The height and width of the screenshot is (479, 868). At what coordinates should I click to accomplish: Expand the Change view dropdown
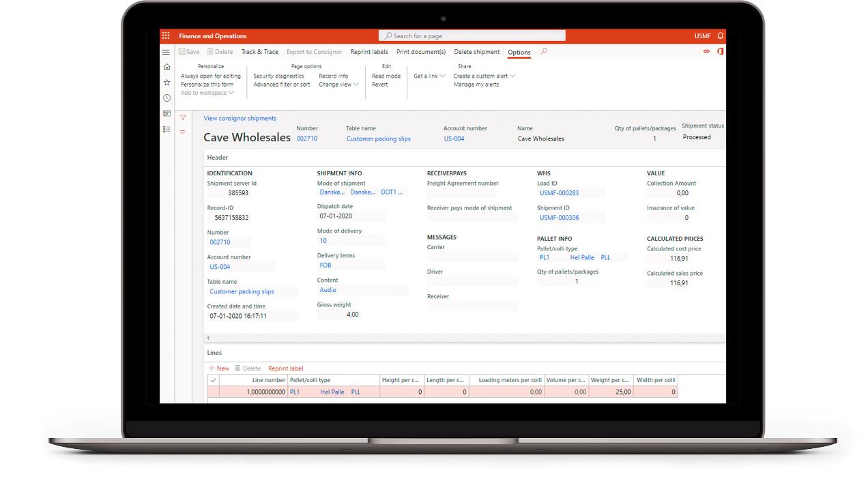pos(338,85)
